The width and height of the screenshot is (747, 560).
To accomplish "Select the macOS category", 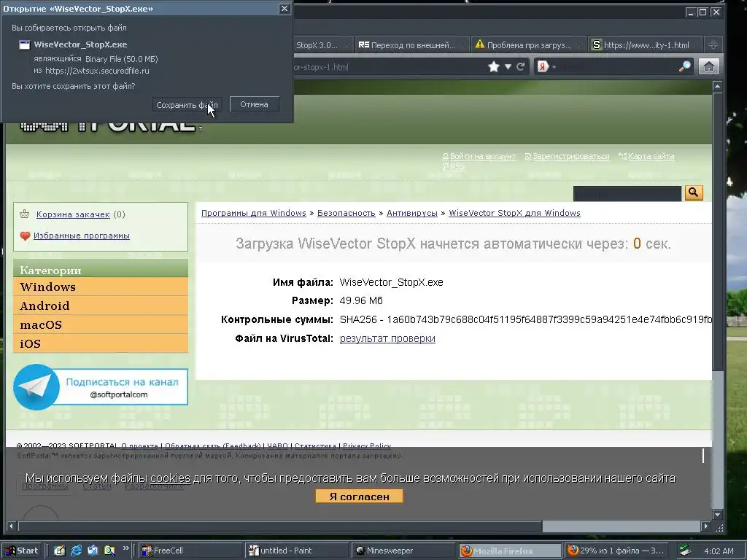I will click(101, 324).
